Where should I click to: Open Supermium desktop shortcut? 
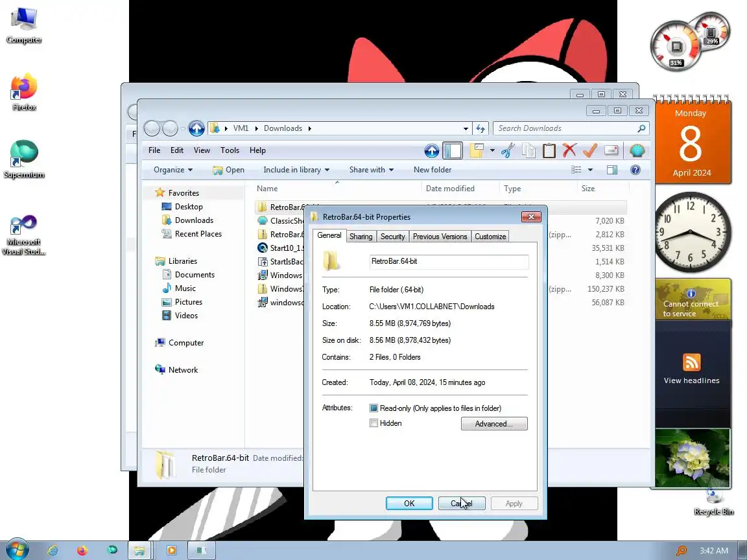tap(24, 159)
